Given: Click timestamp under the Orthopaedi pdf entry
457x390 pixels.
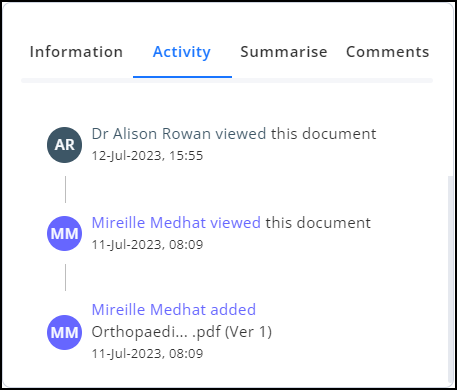Looking at the screenshot, I should [147, 353].
